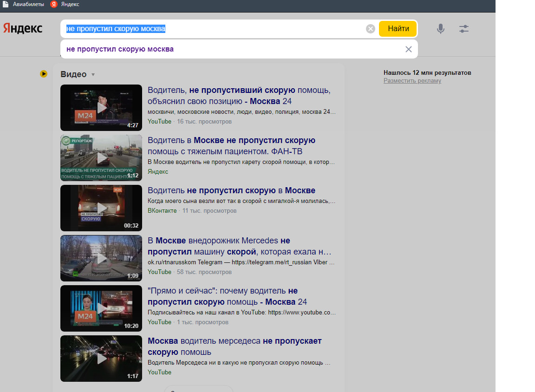Click the yellow play icon beside Видео
The image size is (535, 392).
click(44, 74)
